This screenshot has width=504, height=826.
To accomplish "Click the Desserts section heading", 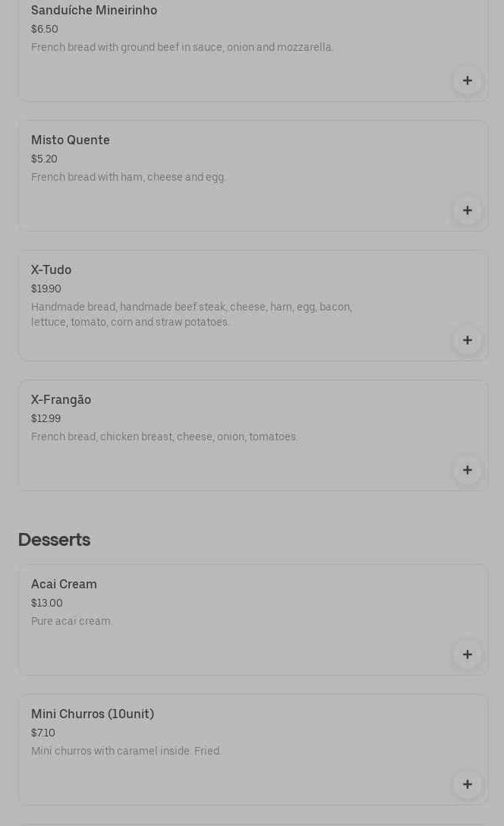I will point(55,540).
